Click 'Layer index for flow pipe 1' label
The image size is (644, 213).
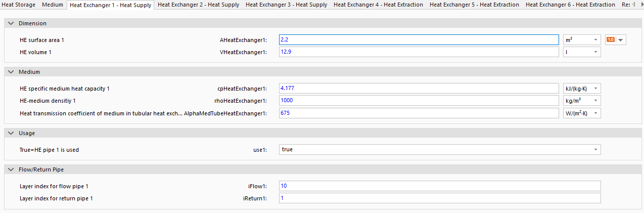click(x=54, y=186)
